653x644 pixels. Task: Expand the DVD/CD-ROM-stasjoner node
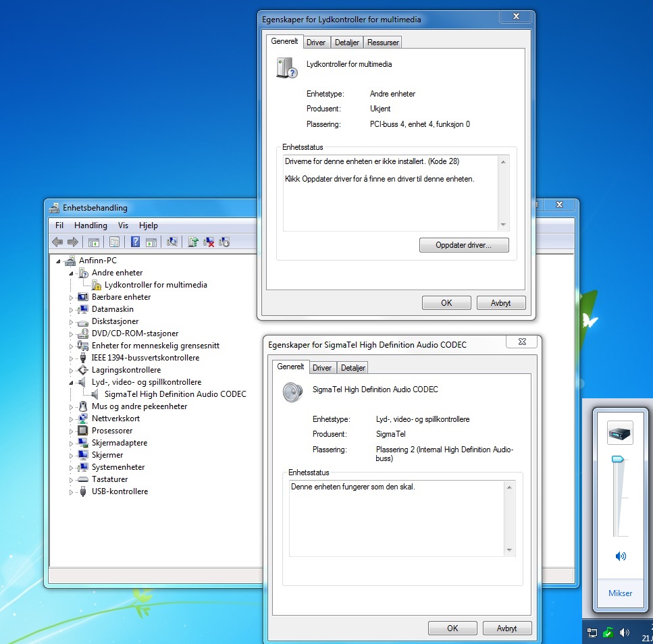[x=71, y=334]
